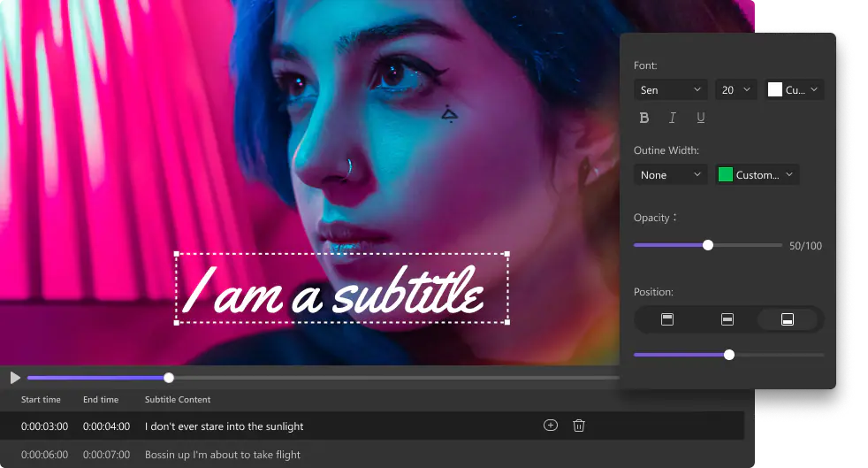Set subtitle position to top
Image resolution: width=868 pixels, height=468 pixels.
pos(667,319)
